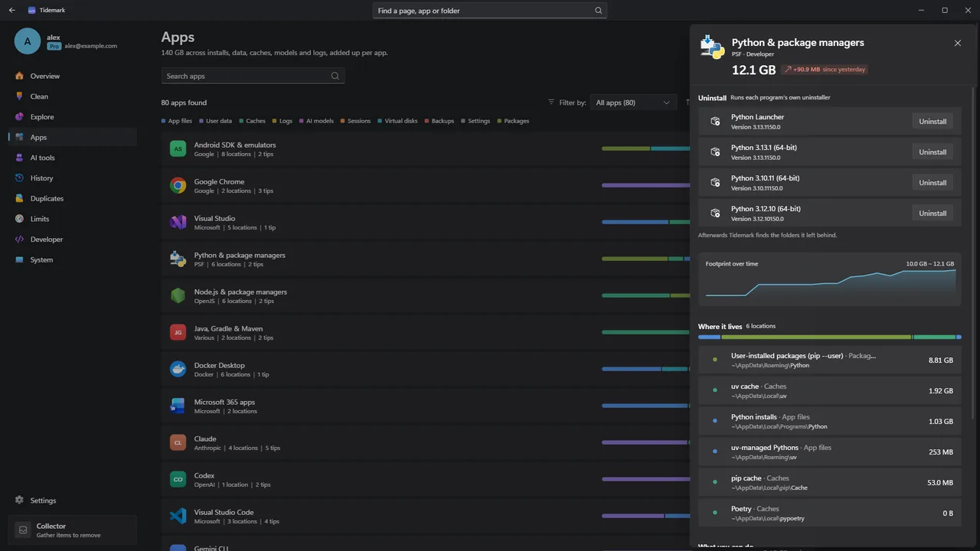Viewport: 980px width, 551px height.
Task: Open the Collector tray
Action: click(72, 530)
